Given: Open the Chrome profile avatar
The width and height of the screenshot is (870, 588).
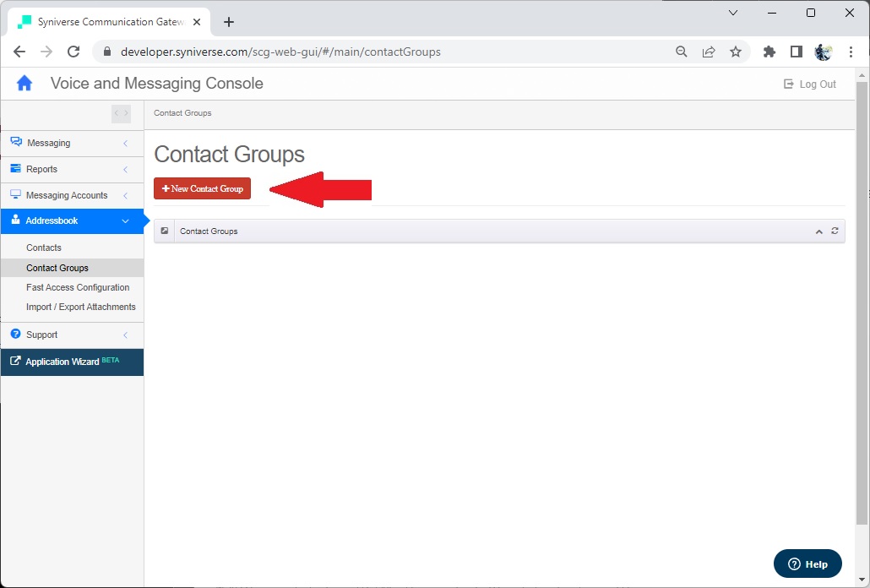Looking at the screenshot, I should click(824, 52).
